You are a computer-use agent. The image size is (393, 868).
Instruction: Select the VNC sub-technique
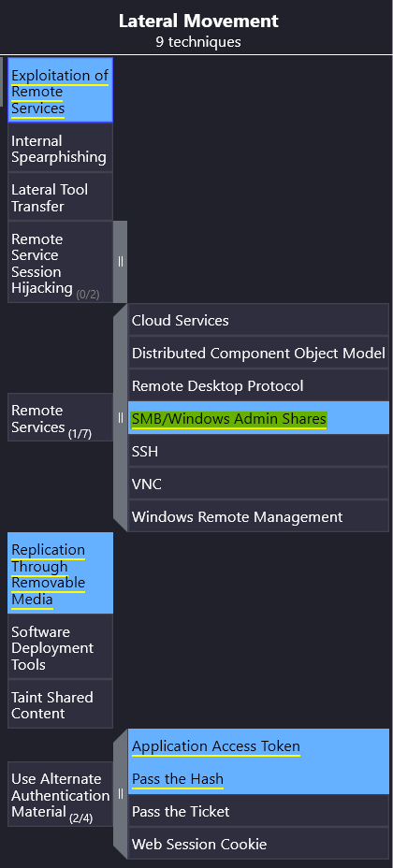pos(258,484)
